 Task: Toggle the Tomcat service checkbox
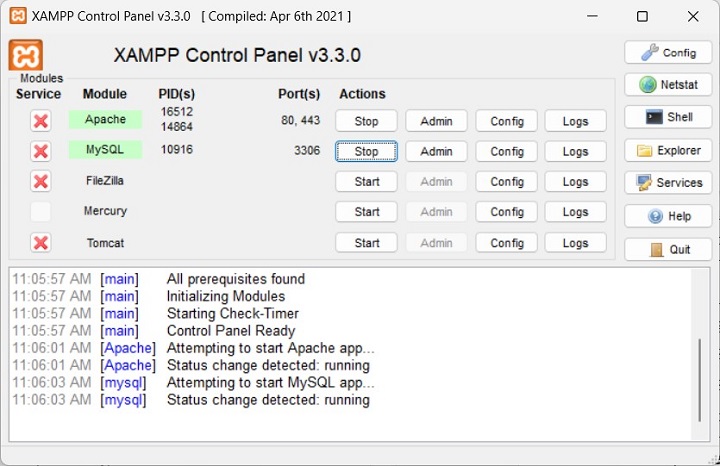tap(40, 243)
